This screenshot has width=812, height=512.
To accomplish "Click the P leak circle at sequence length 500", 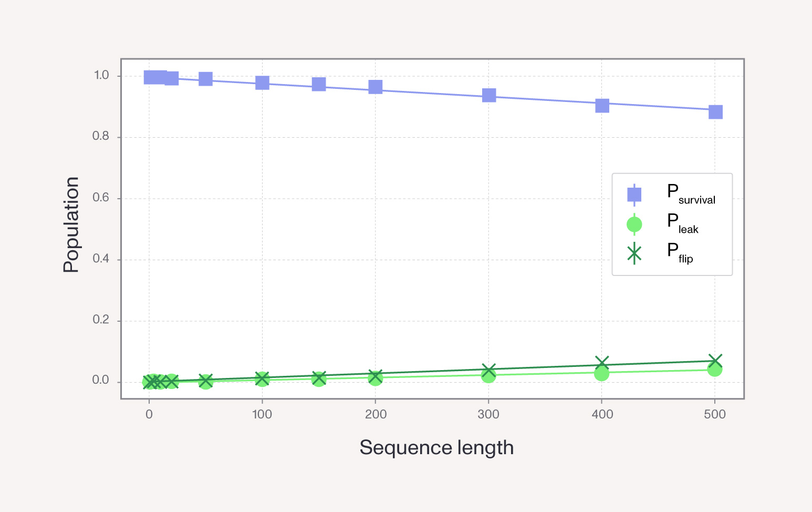I will click(714, 370).
